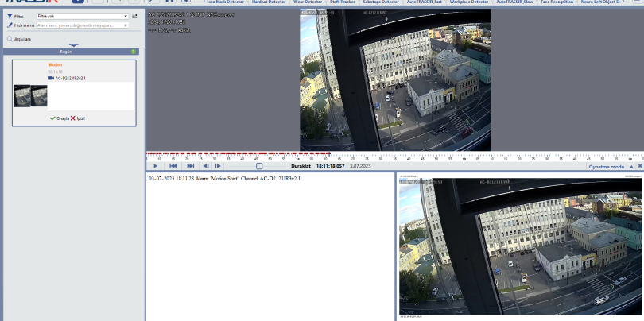Jump to next recording fragment

click(191, 166)
